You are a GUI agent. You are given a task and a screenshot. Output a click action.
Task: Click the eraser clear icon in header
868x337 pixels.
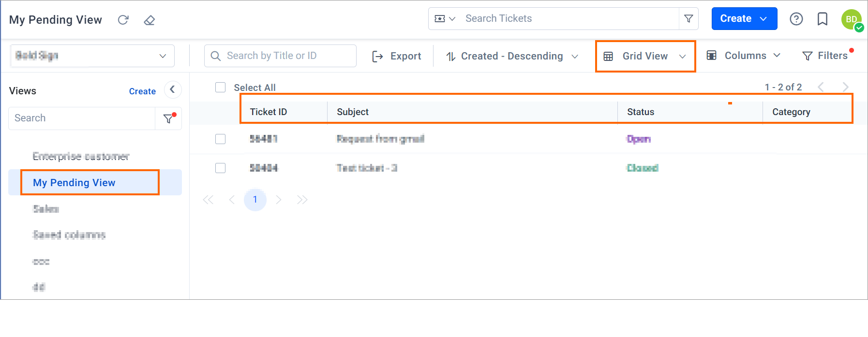pos(150,20)
